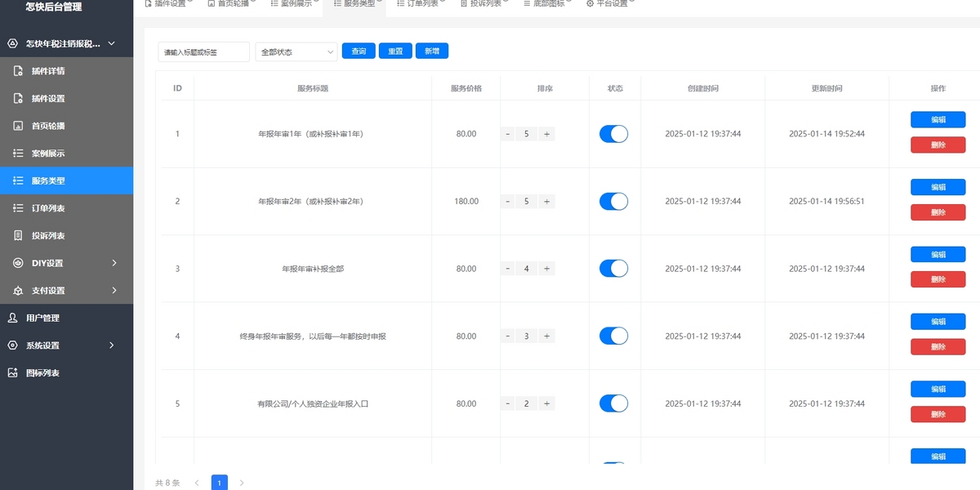
Task: Click 编辑 for 年报年审补报全部 row
Action: point(938,255)
